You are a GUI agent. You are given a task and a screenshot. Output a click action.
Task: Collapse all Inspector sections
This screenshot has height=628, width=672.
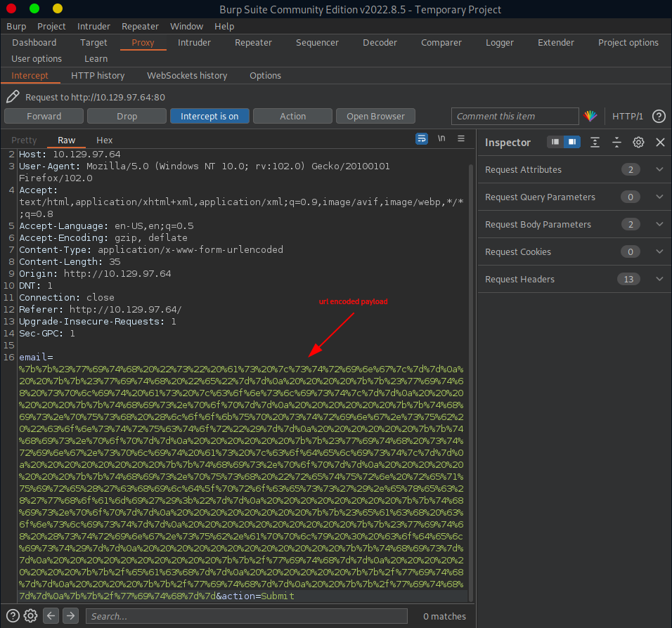(616, 142)
